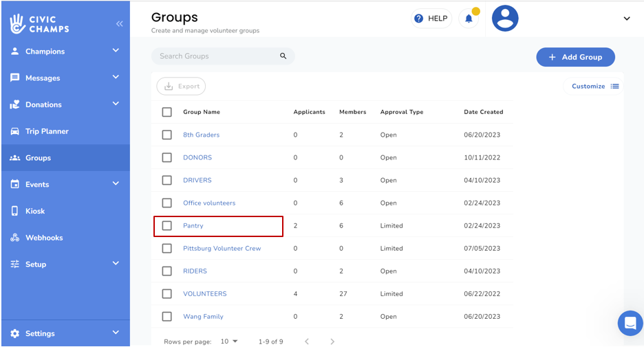Open the Pittsburg Volunteer Crew link
644x347 pixels.
[x=222, y=248]
